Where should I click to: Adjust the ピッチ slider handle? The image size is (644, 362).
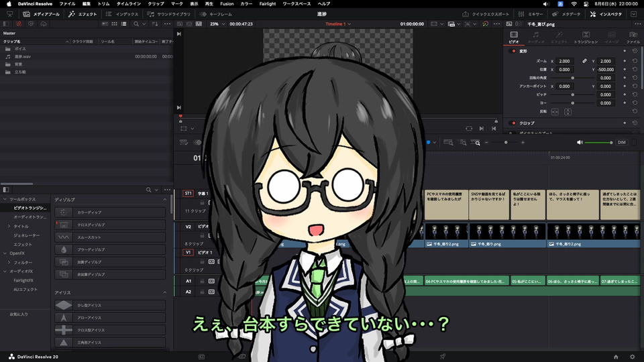coord(572,95)
